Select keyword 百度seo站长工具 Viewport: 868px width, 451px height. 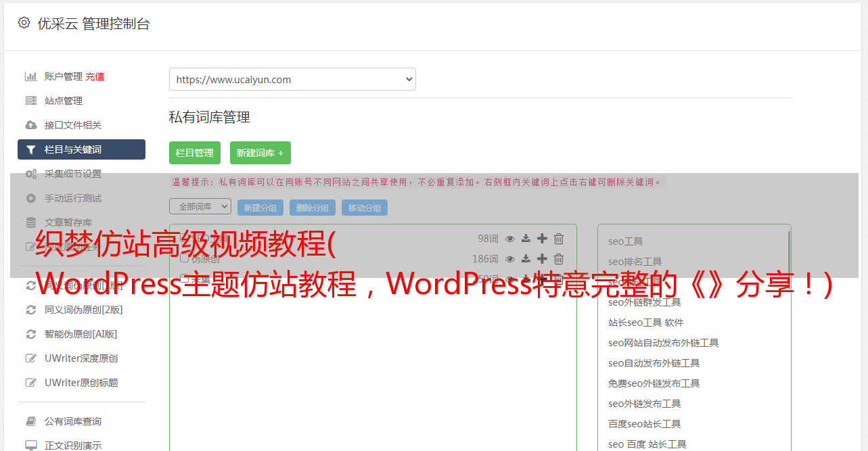645,424
